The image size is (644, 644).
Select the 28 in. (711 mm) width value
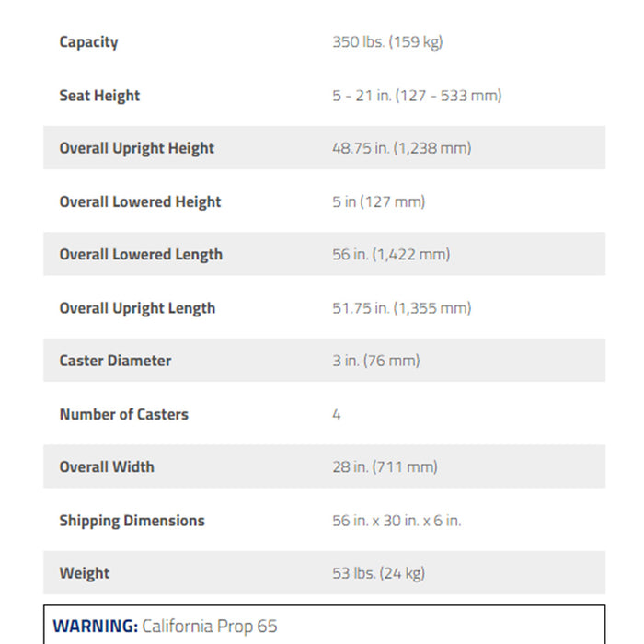pyautogui.click(x=385, y=466)
